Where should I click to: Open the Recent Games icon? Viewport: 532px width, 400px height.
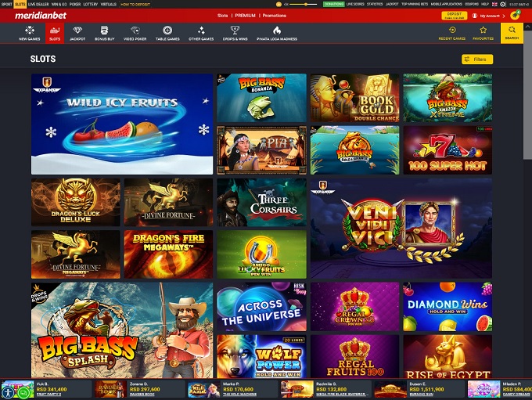(x=451, y=32)
